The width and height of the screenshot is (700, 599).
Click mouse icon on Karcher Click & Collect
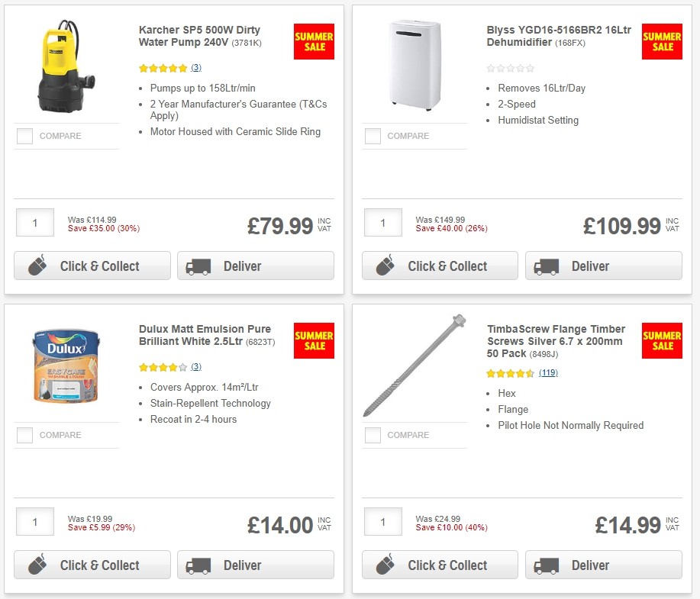[x=37, y=266]
